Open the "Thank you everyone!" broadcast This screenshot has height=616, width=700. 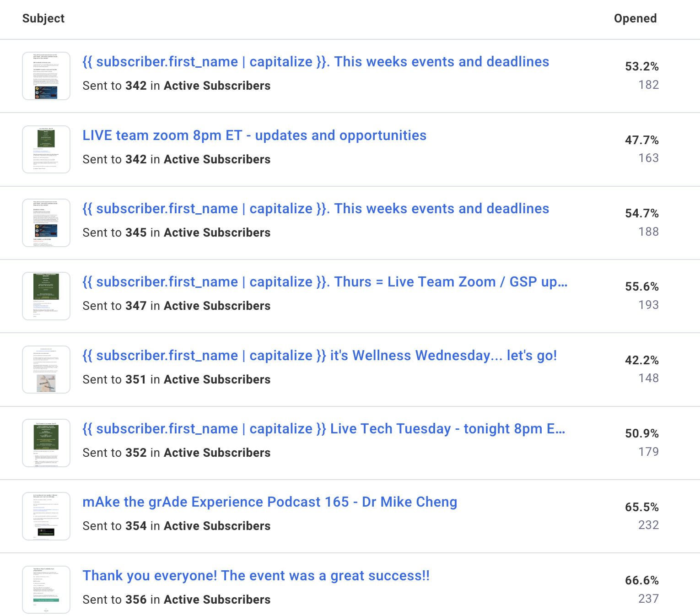click(x=256, y=575)
